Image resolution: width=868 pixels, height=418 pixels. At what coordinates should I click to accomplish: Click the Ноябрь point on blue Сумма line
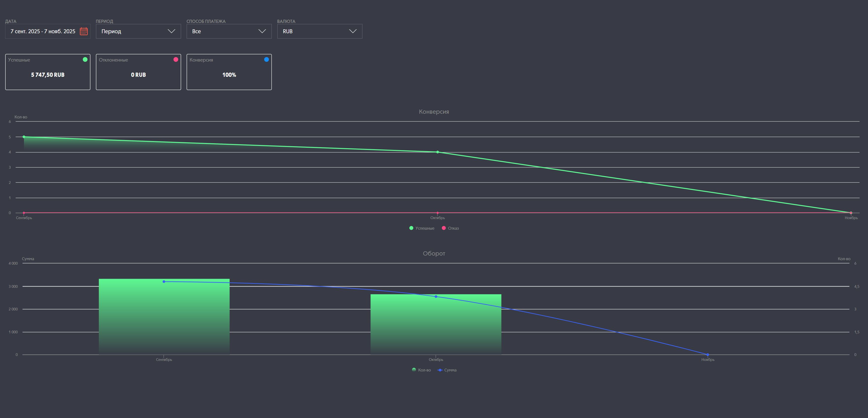[708, 355]
